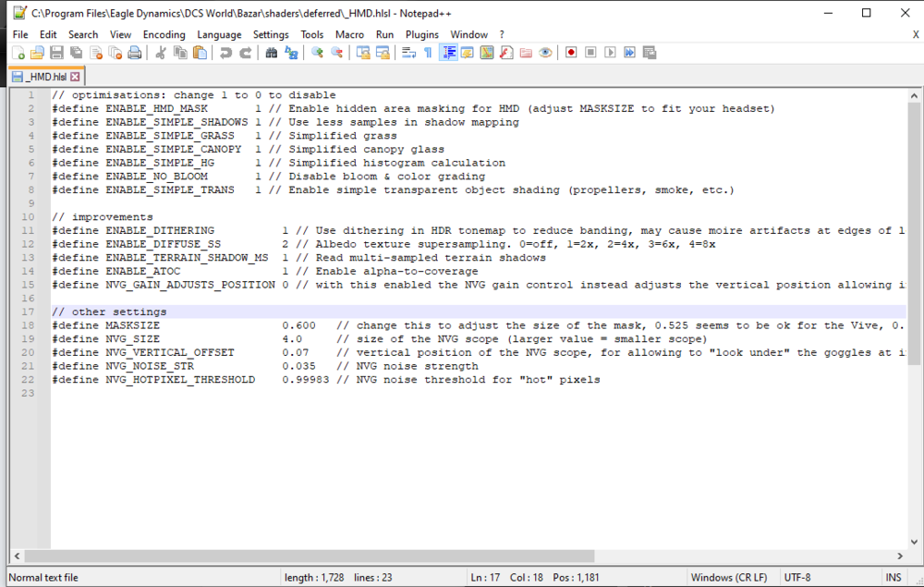
Task: Click the Save All toolbar icon
Action: point(76,53)
